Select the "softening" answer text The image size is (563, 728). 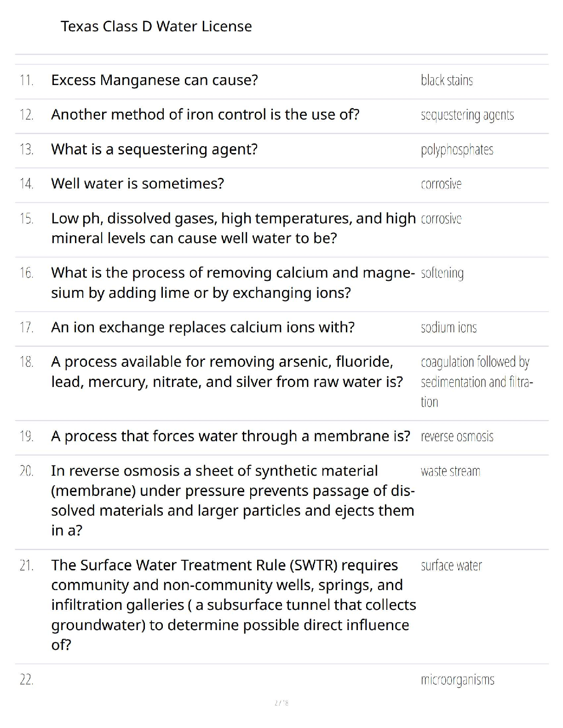(442, 273)
